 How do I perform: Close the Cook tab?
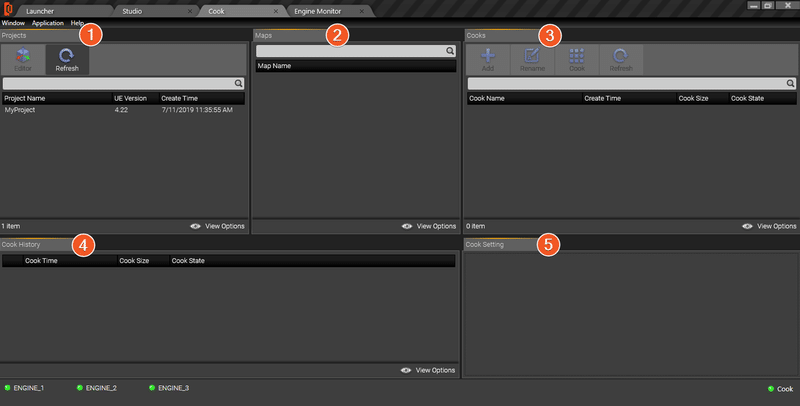(276, 11)
